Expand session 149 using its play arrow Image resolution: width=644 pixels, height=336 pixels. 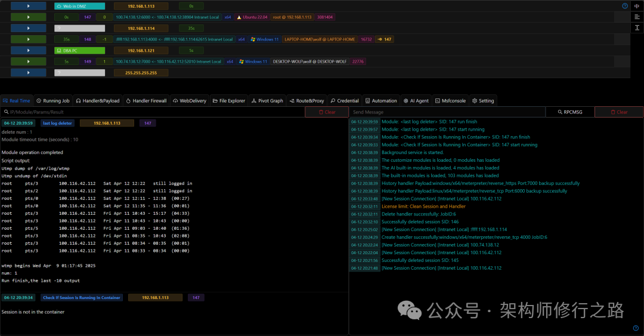28,61
